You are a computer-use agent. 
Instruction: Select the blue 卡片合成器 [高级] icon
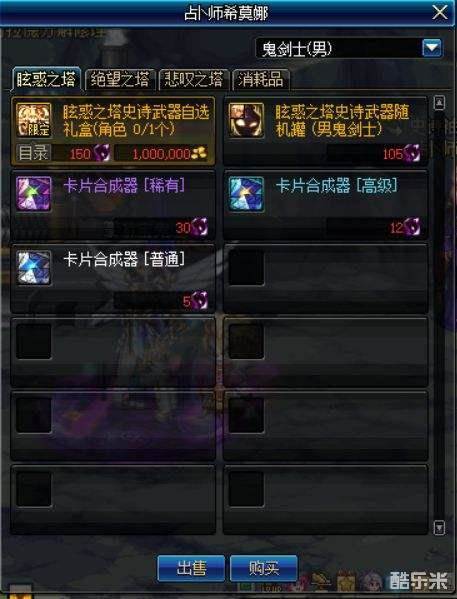pyautogui.click(x=246, y=194)
